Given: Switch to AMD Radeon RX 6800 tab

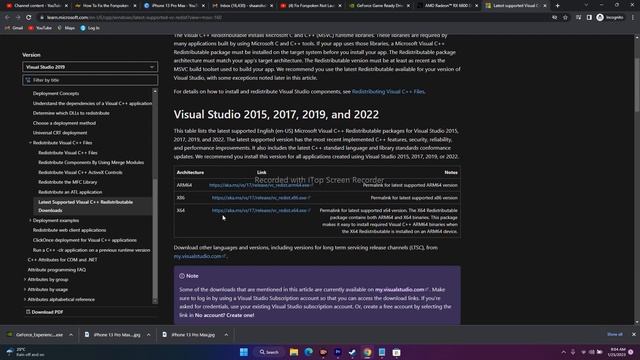Looking at the screenshot, I should pos(447,6).
